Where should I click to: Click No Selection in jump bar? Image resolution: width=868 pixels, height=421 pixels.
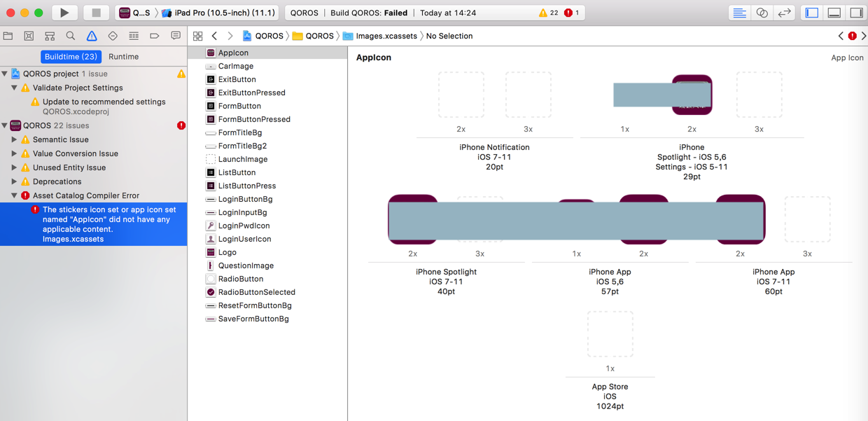tap(449, 36)
